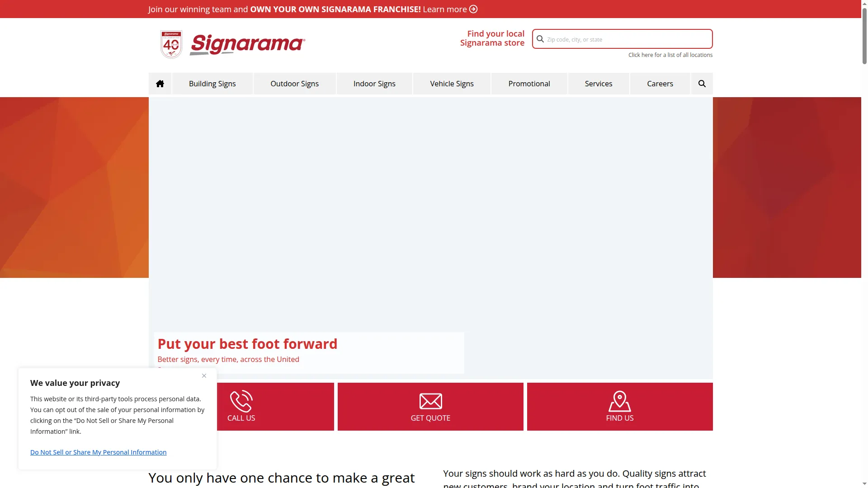Click the zip code, city, or state field
868x488 pixels.
point(623,39)
